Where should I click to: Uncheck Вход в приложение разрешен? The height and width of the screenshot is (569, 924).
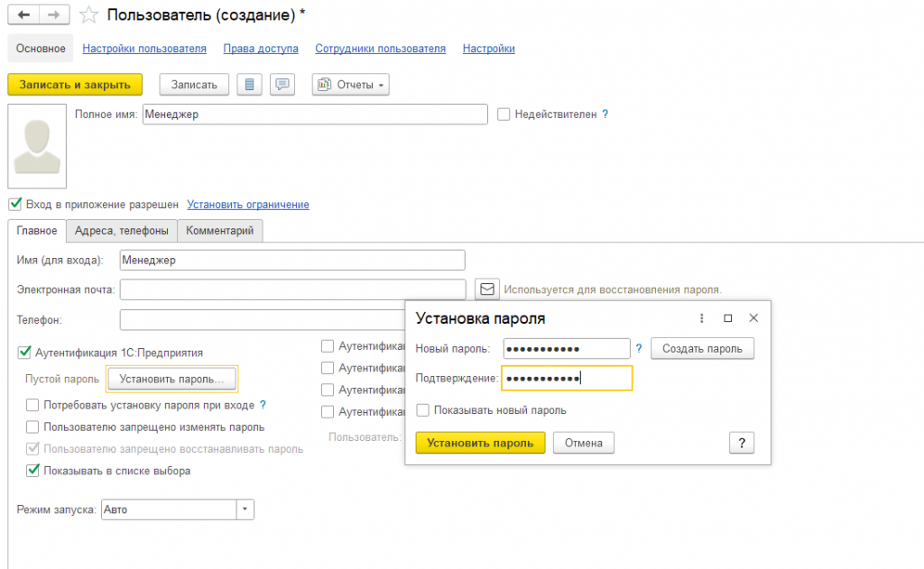tap(15, 205)
